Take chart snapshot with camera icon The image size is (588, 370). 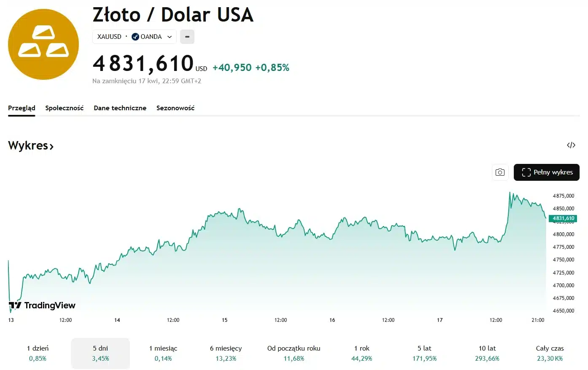click(x=500, y=172)
